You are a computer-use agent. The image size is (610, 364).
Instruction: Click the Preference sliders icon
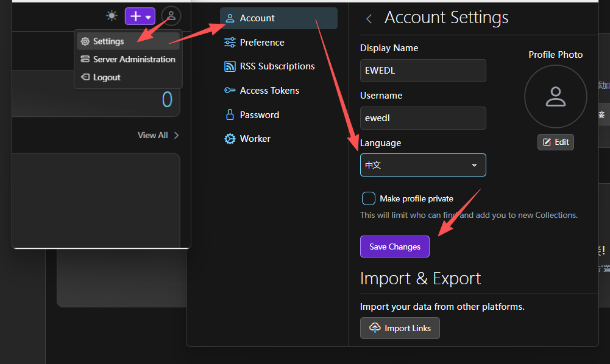pos(230,43)
